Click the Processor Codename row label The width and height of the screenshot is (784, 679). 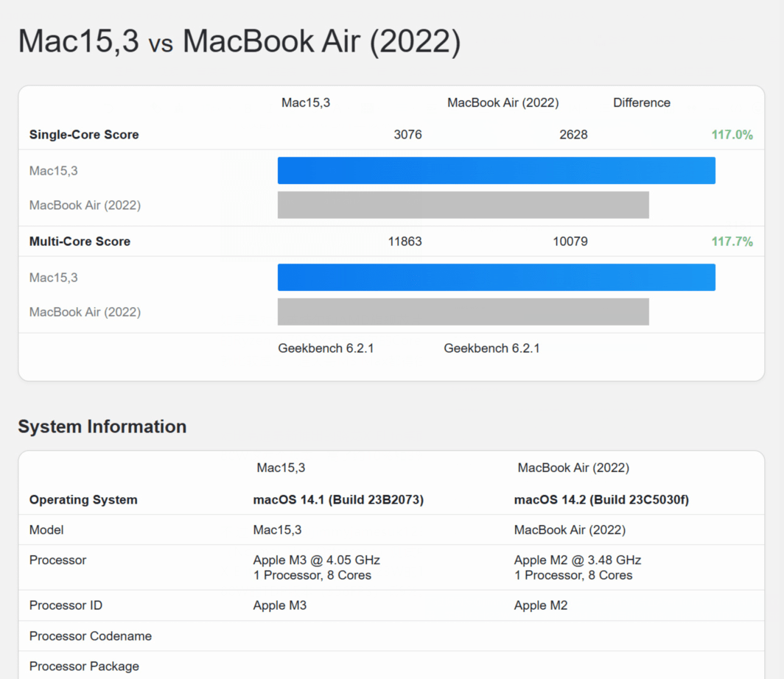click(x=91, y=636)
